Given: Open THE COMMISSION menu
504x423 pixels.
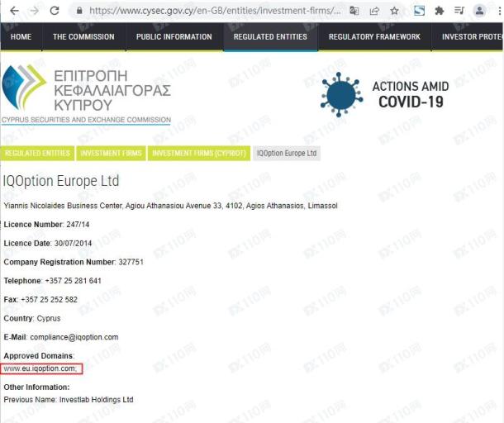Looking at the screenshot, I should (83, 36).
